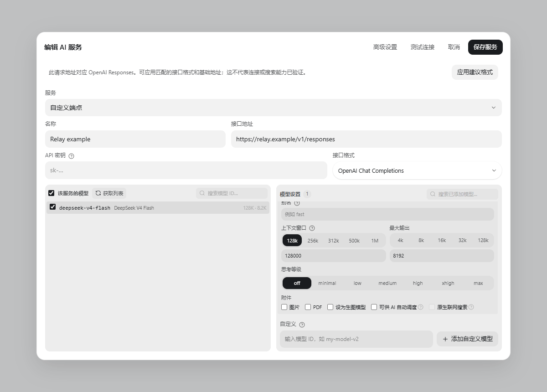Enable the 图片 attachment checkbox
The image size is (547, 392).
coord(284,307)
